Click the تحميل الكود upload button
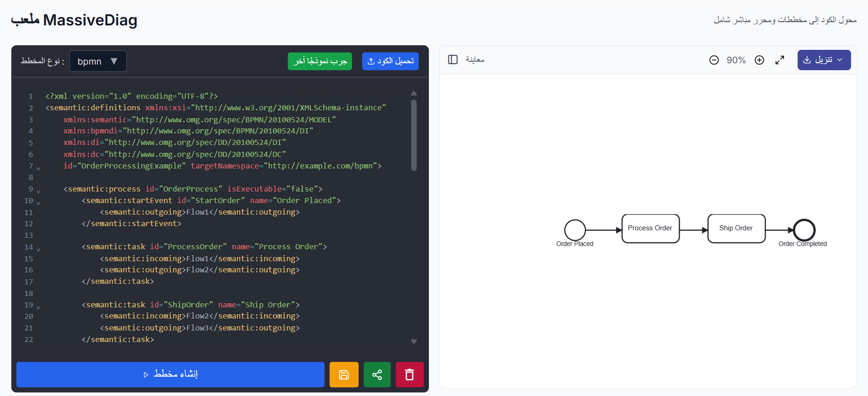 (x=391, y=61)
